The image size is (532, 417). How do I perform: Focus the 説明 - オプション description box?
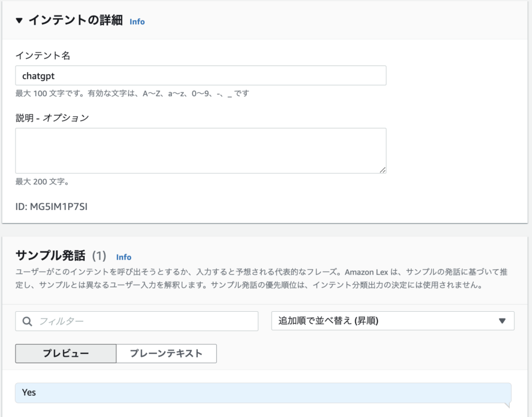click(x=199, y=150)
